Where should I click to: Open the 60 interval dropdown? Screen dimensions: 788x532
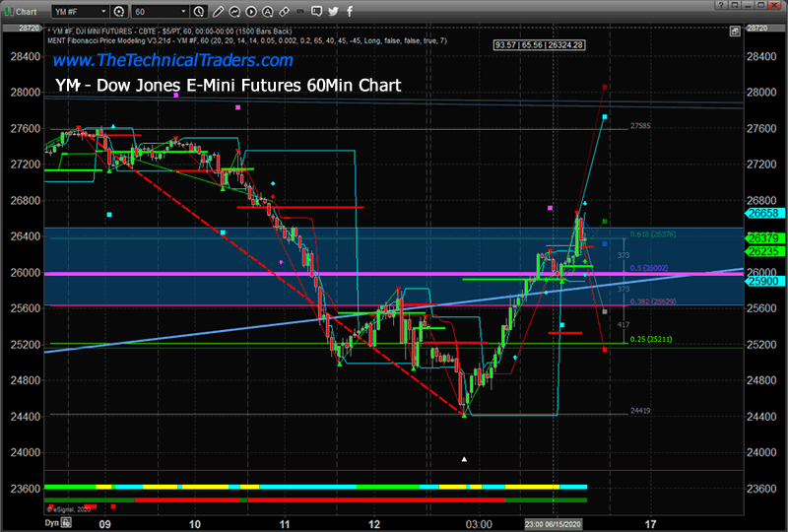point(160,11)
